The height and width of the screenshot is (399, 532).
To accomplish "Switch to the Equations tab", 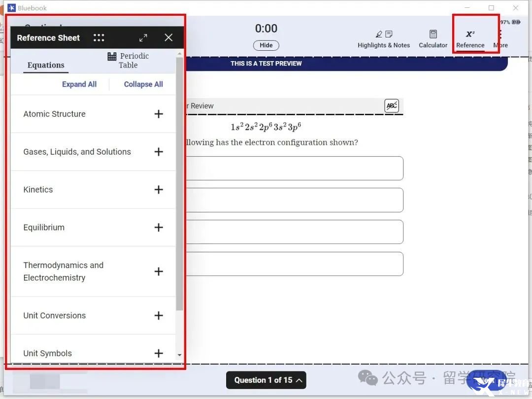I will 46,65.
